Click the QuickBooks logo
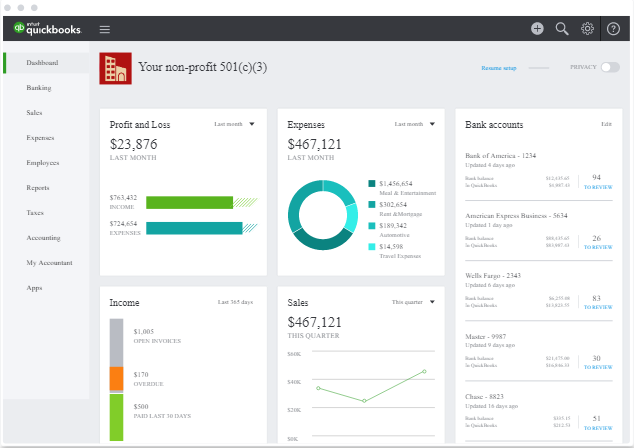Viewport: 634px width, 448px height. (x=47, y=28)
